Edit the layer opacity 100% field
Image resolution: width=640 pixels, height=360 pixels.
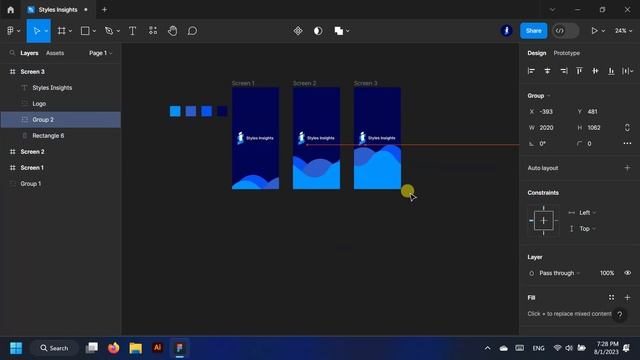point(607,273)
